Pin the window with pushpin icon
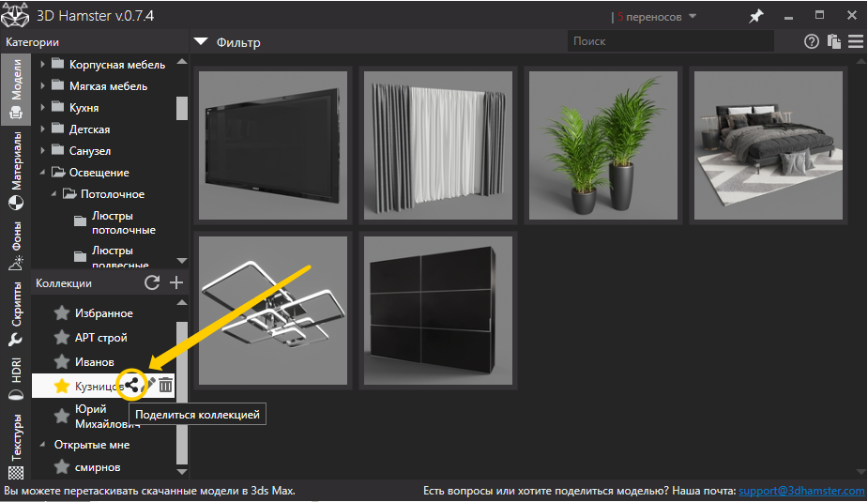 [x=755, y=16]
